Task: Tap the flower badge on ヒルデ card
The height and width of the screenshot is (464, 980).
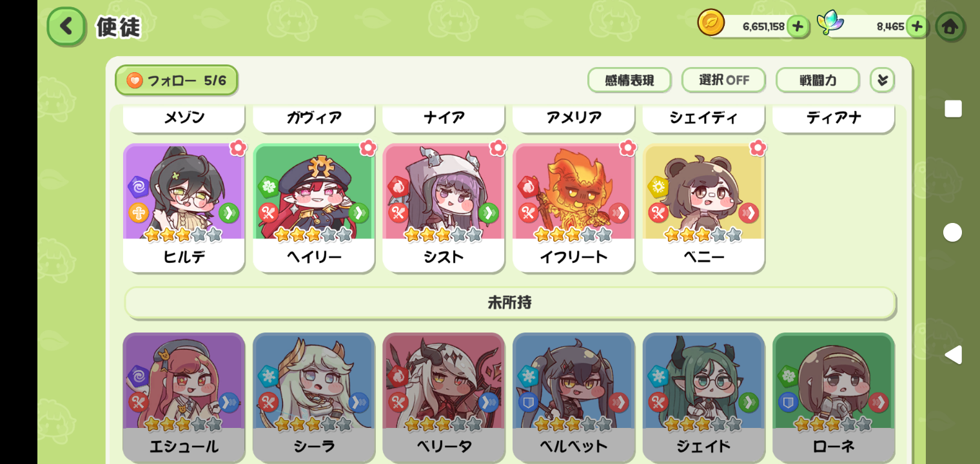Action: (238, 148)
